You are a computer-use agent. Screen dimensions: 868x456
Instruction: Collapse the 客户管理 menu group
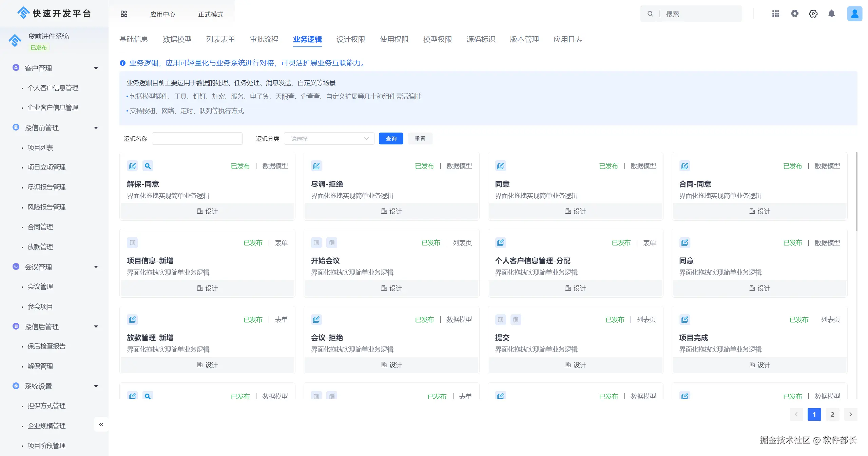[96, 68]
